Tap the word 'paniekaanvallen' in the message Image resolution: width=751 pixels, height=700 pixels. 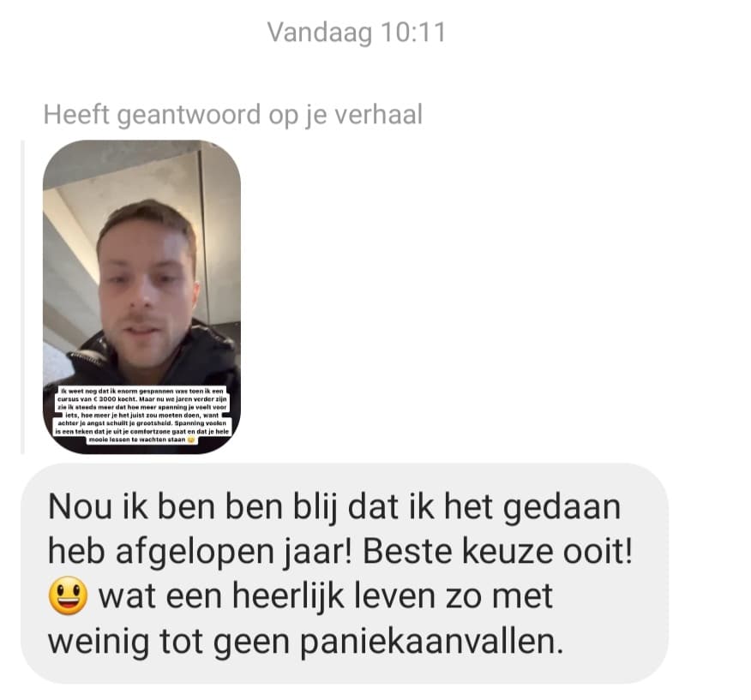[x=431, y=642]
